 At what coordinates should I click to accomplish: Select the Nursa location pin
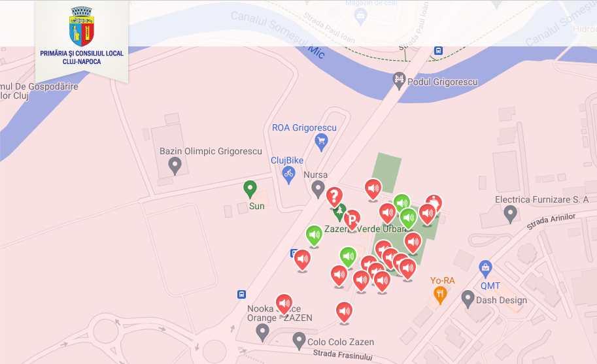(x=318, y=189)
